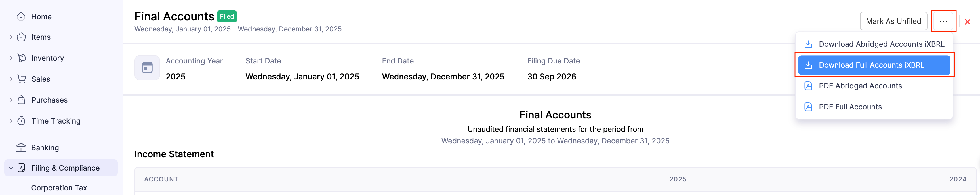Click the Filing & Compliance icon
980x195 pixels.
[21, 168]
